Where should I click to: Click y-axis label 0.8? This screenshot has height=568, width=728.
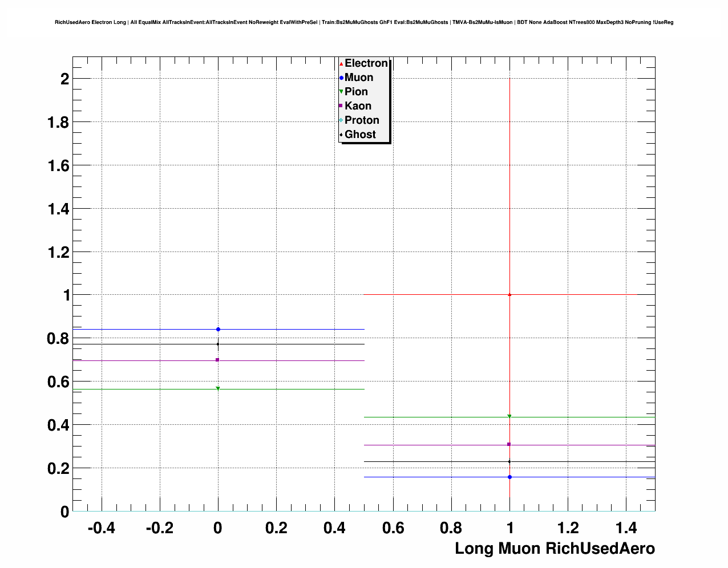pos(59,339)
